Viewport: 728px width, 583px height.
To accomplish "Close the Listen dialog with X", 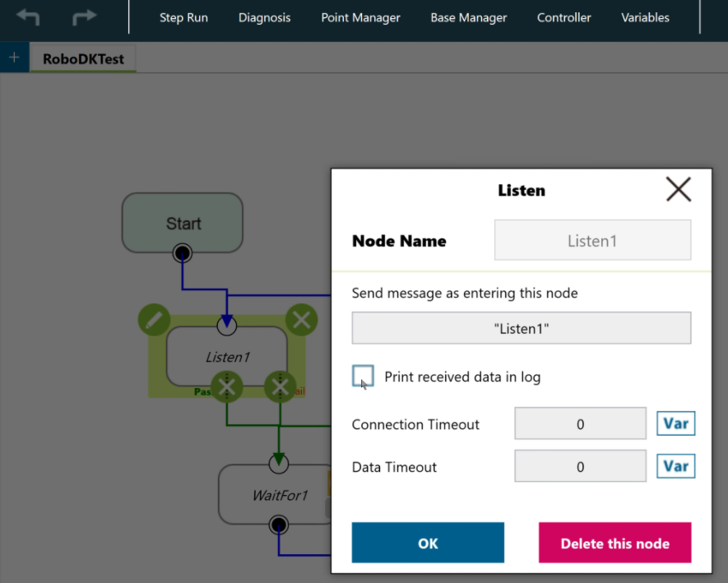I will tap(678, 190).
